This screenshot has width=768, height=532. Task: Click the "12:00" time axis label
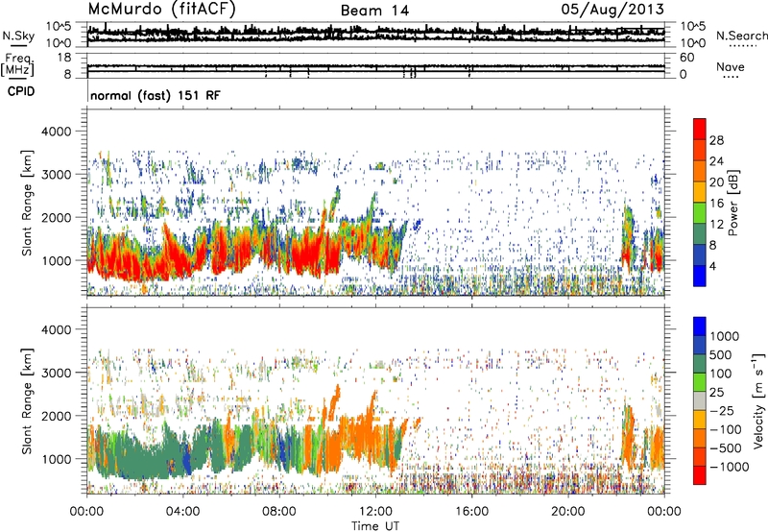click(x=375, y=512)
